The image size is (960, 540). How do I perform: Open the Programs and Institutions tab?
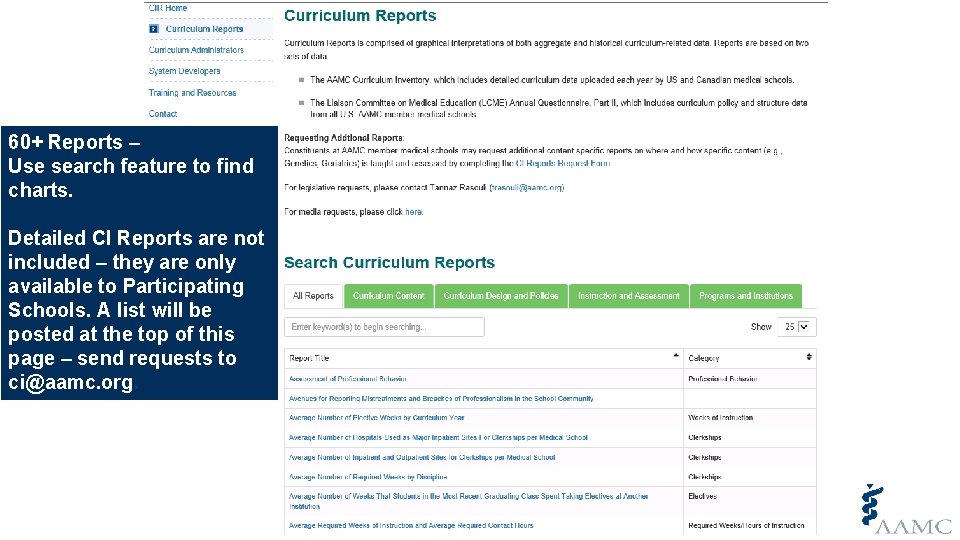746,296
